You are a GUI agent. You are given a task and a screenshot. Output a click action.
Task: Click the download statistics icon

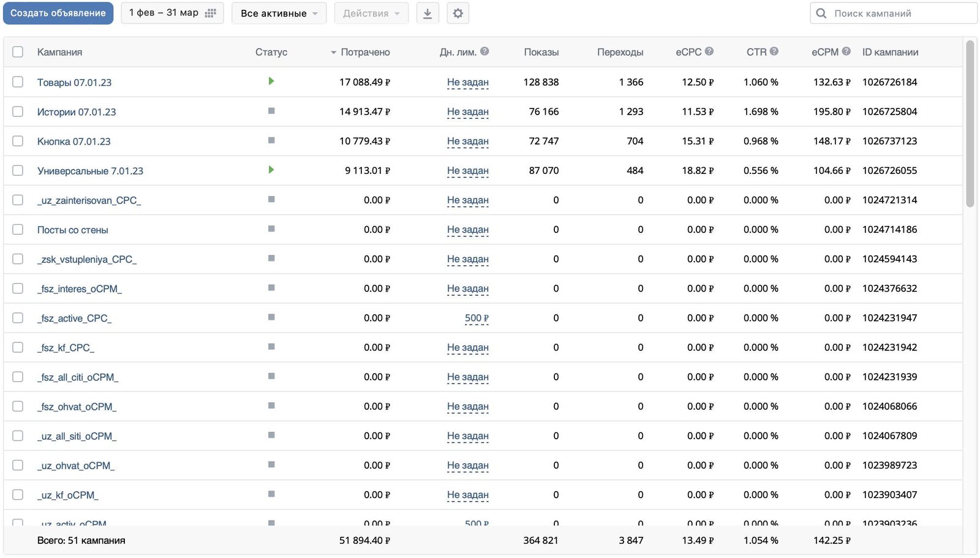pos(428,13)
